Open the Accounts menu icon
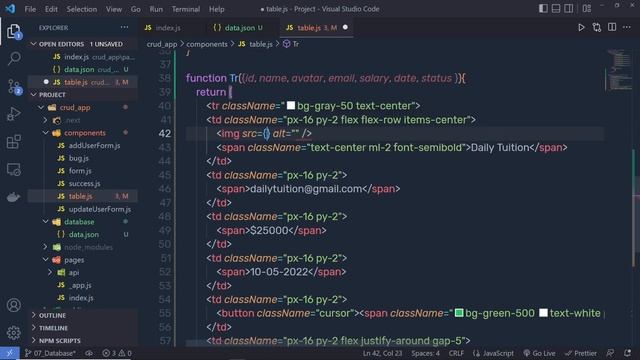Image resolution: width=640 pixels, height=360 pixels. [13, 305]
